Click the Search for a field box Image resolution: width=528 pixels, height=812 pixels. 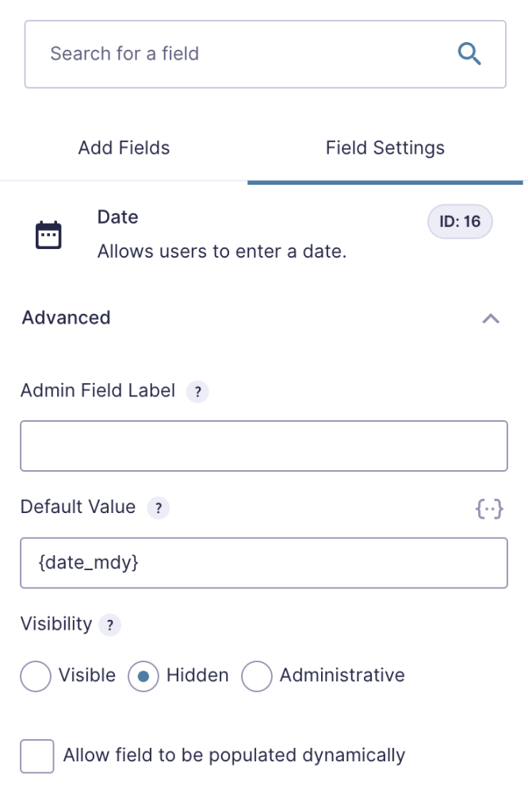(x=238, y=53)
